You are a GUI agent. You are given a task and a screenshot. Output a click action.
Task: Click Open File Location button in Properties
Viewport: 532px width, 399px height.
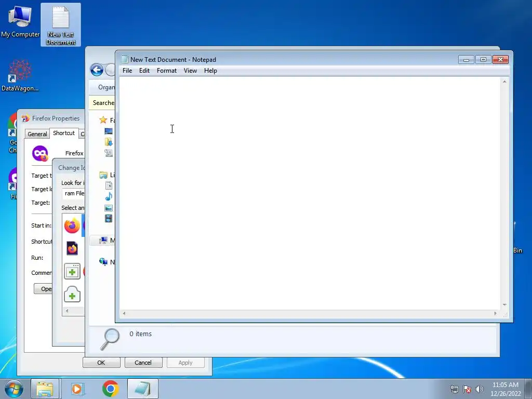43,289
